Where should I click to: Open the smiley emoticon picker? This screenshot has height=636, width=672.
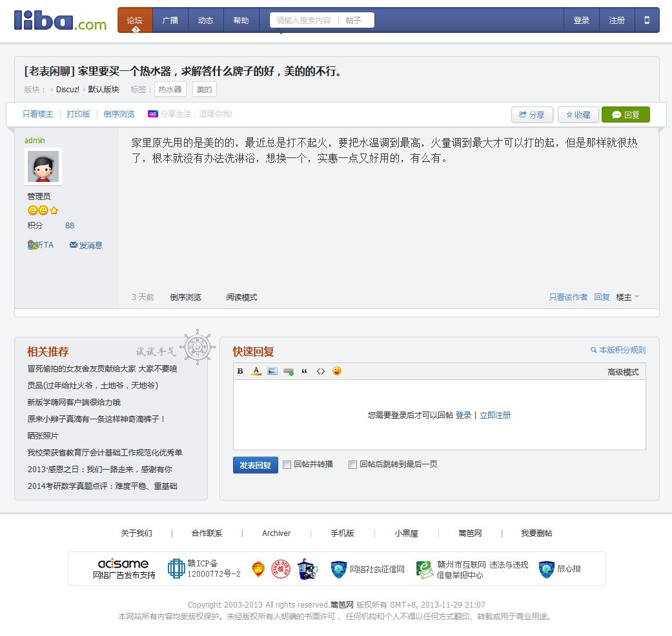click(x=337, y=371)
